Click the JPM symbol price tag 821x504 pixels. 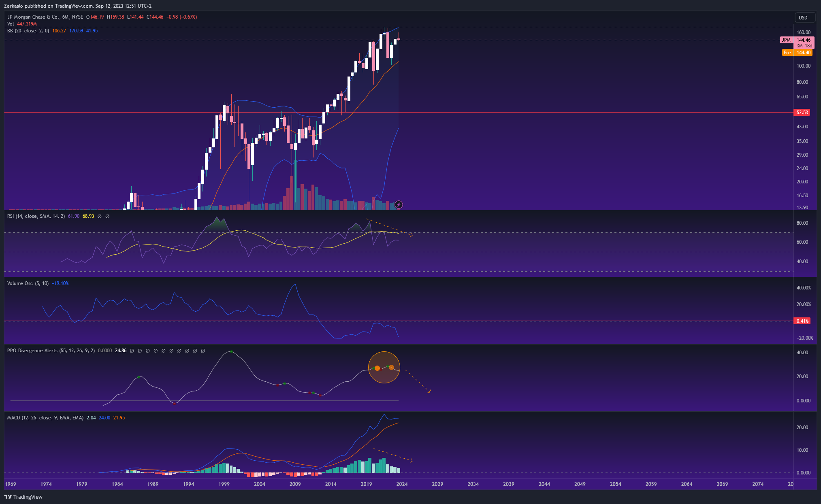tap(786, 40)
